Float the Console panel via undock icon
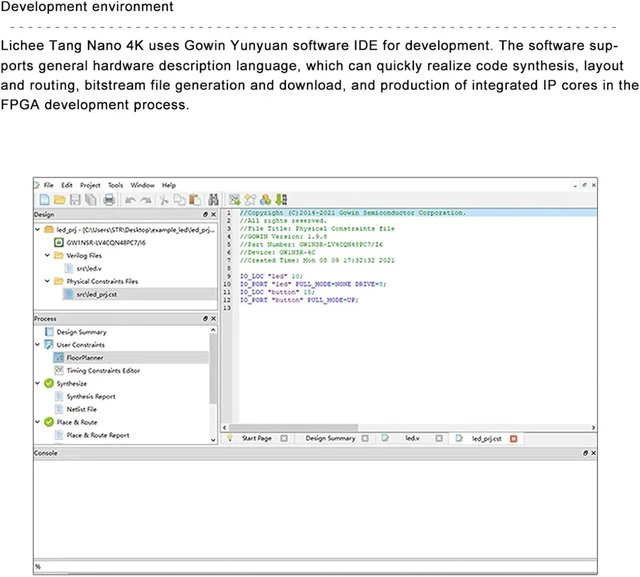The width and height of the screenshot is (640, 577). [585, 453]
